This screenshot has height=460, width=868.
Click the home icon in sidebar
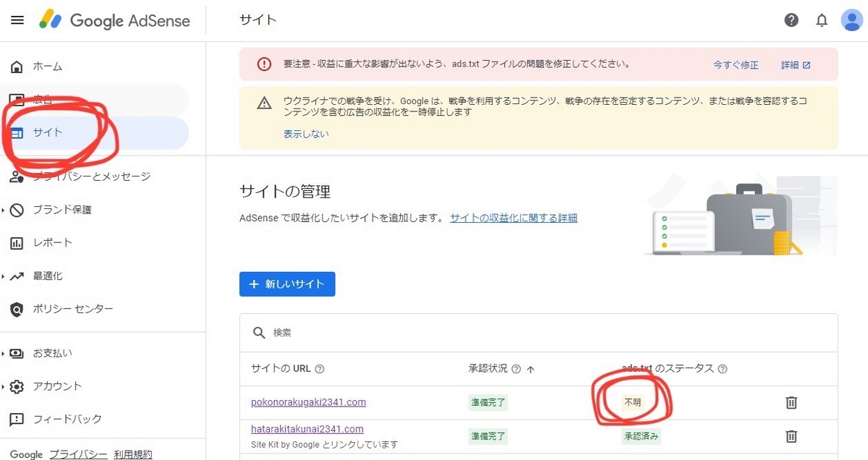click(x=17, y=67)
